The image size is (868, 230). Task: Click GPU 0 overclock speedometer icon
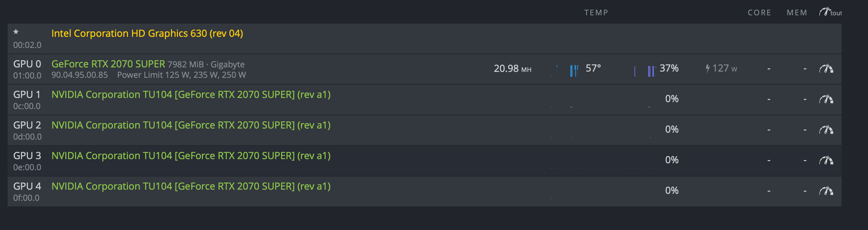coord(826,69)
